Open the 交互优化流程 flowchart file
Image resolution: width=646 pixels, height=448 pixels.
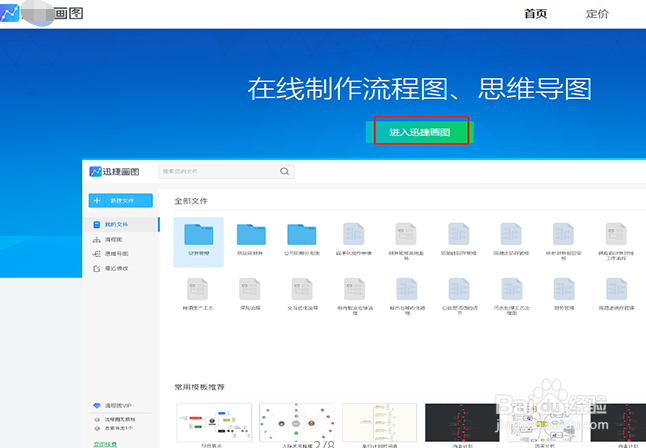tap(302, 294)
